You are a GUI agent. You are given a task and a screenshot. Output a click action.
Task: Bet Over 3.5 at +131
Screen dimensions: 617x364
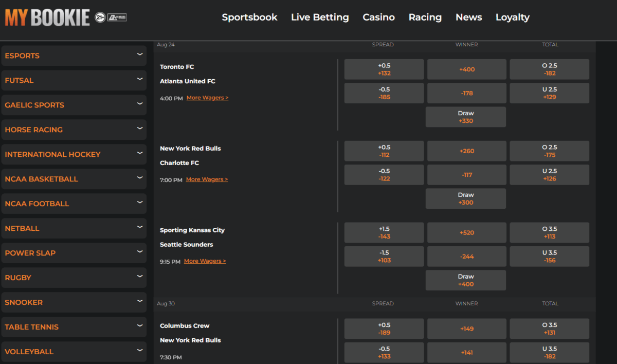(x=550, y=329)
